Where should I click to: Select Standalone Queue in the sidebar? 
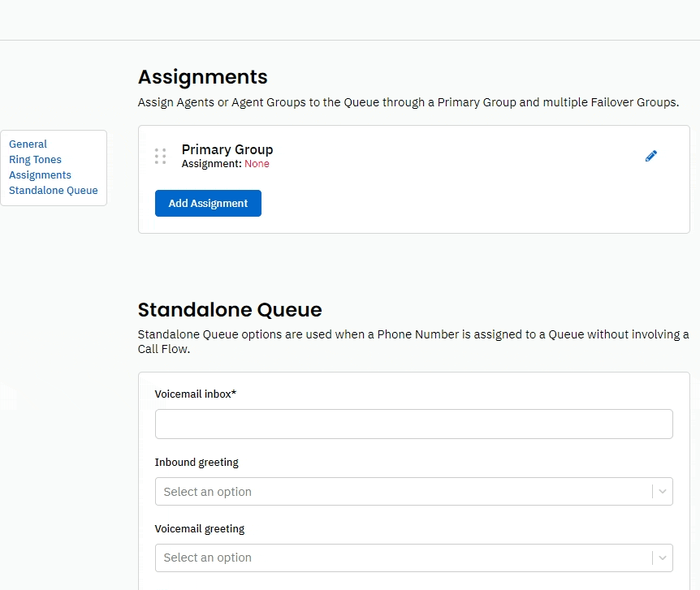[53, 190]
